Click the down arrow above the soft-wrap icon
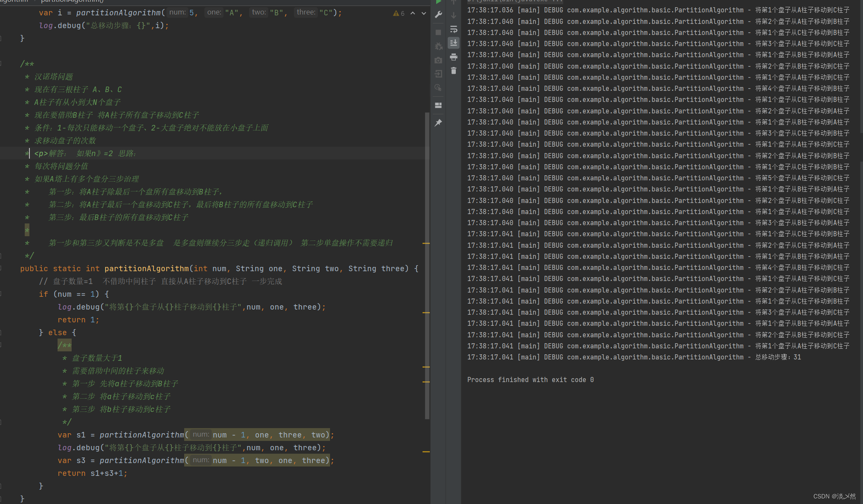The image size is (863, 504). click(454, 15)
